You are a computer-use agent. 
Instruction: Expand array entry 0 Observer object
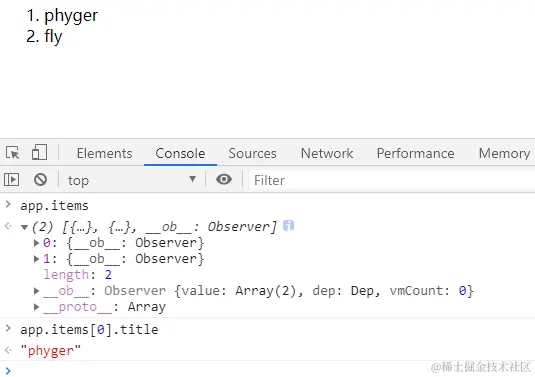coord(36,243)
